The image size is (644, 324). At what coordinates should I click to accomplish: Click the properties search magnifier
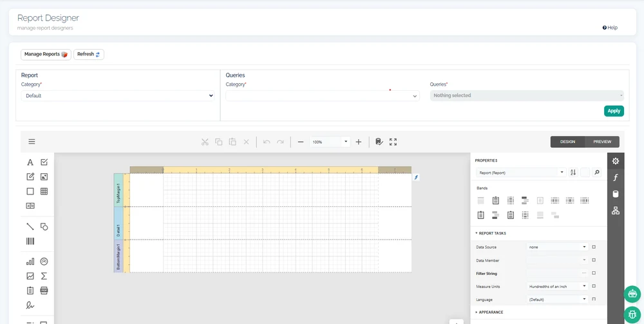click(597, 173)
